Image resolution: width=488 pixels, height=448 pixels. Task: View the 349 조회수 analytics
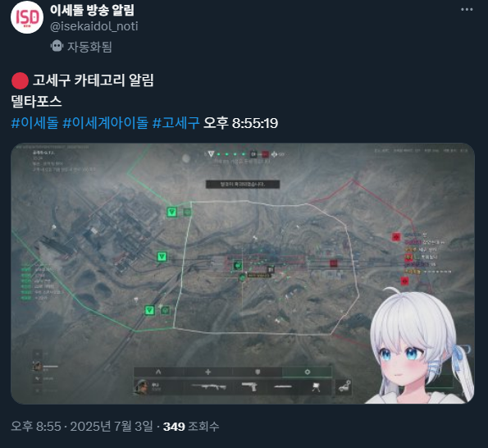pyautogui.click(x=191, y=426)
